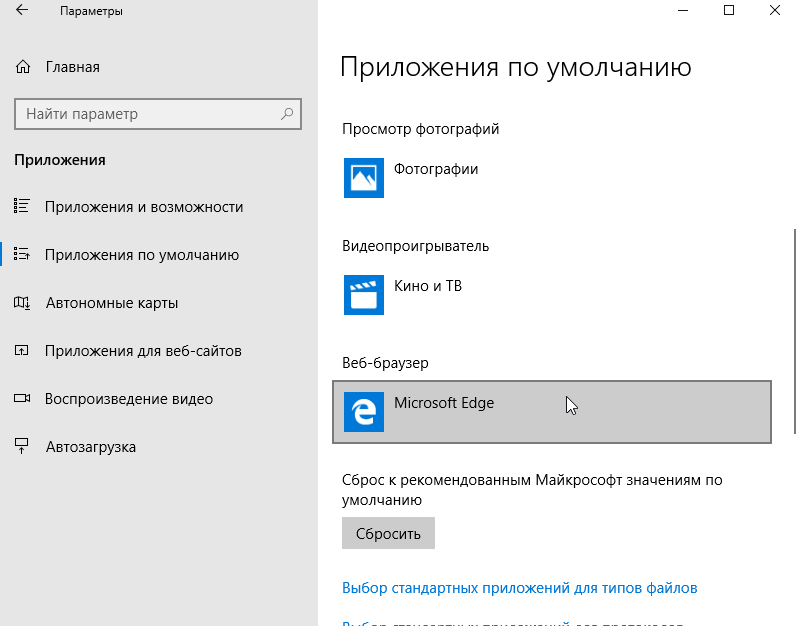Click the Просмотр фотографий label
This screenshot has width=796, height=626.
(420, 129)
